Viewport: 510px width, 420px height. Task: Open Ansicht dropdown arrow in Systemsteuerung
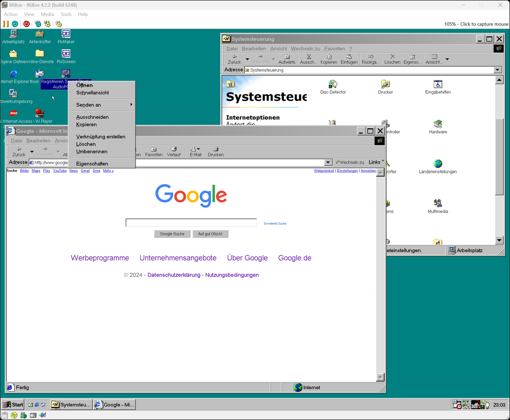pyautogui.click(x=447, y=59)
